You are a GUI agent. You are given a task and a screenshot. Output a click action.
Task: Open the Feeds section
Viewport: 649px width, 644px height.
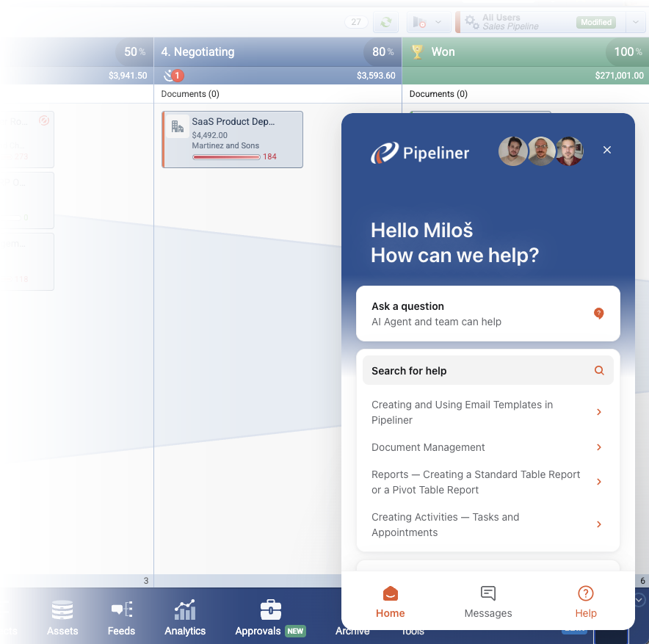point(120,617)
